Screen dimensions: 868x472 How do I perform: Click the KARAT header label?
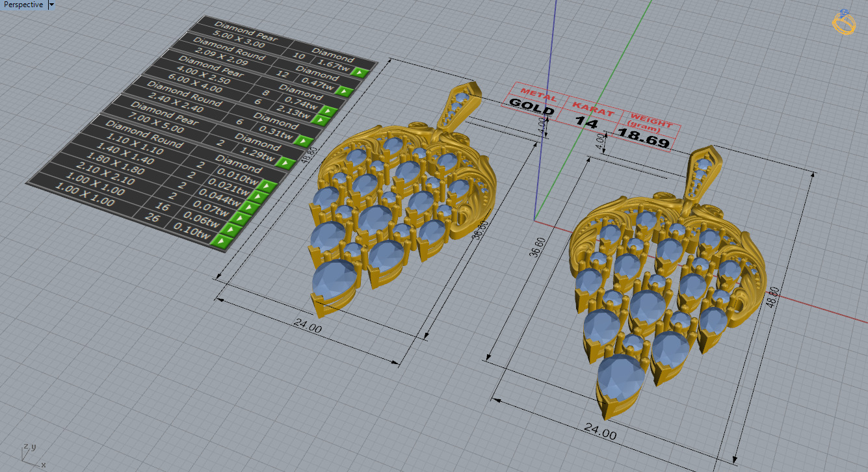point(594,109)
